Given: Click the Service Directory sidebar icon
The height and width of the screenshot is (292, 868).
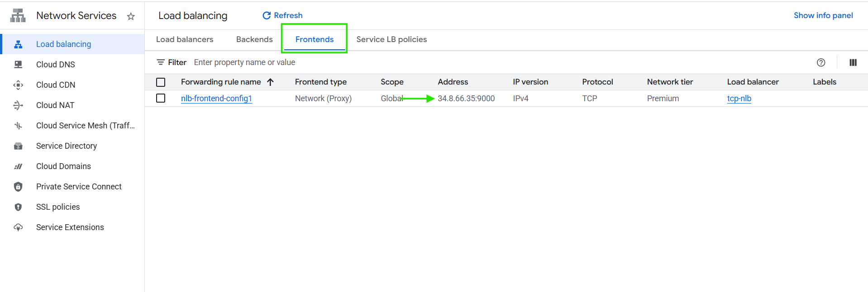Looking at the screenshot, I should pos(18,146).
